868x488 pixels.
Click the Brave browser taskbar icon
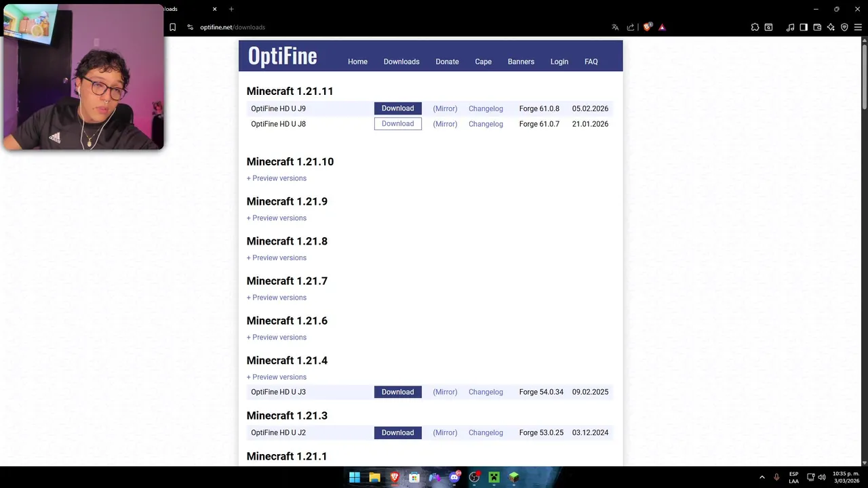point(395,477)
